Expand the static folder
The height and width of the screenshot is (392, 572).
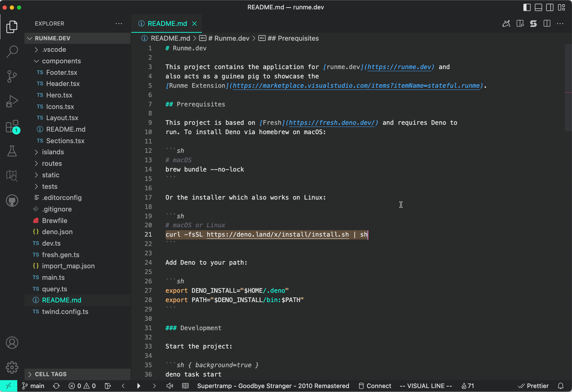pyautogui.click(x=77, y=175)
